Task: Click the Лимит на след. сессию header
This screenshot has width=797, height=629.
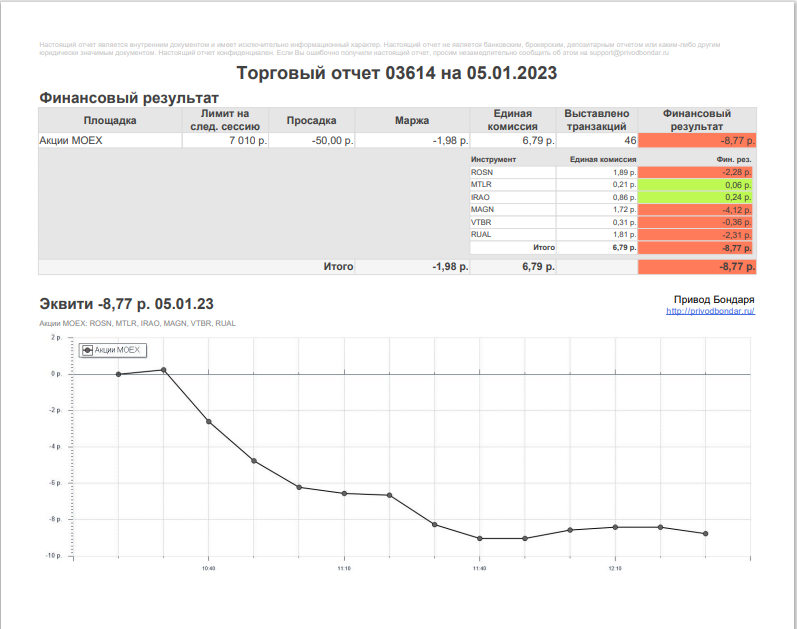Action: [x=225, y=121]
